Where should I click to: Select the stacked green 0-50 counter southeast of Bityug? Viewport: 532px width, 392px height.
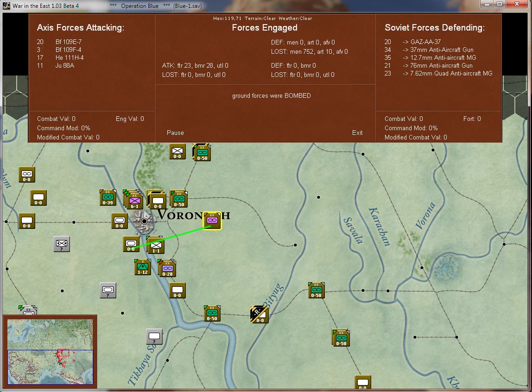[341, 338]
